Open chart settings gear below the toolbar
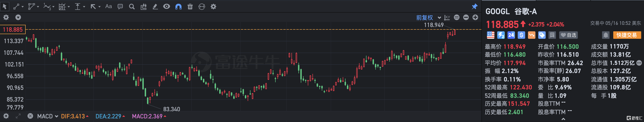This screenshot has width=644, height=122. [x=6, y=17]
